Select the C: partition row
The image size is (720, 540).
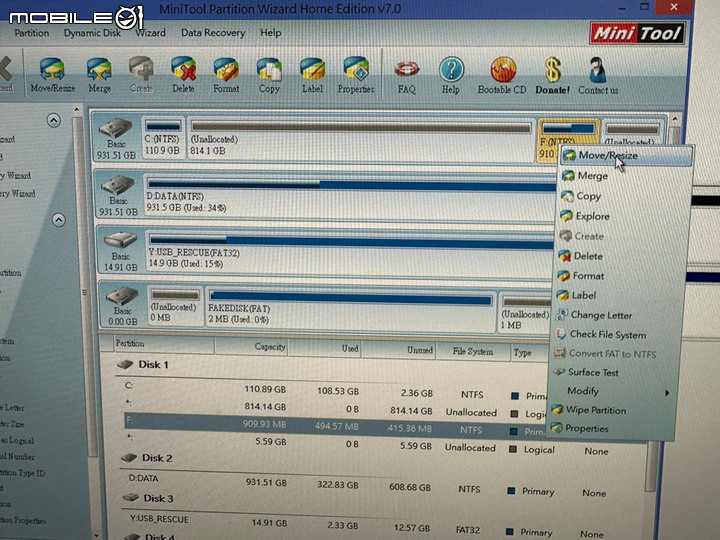[x=335, y=390]
